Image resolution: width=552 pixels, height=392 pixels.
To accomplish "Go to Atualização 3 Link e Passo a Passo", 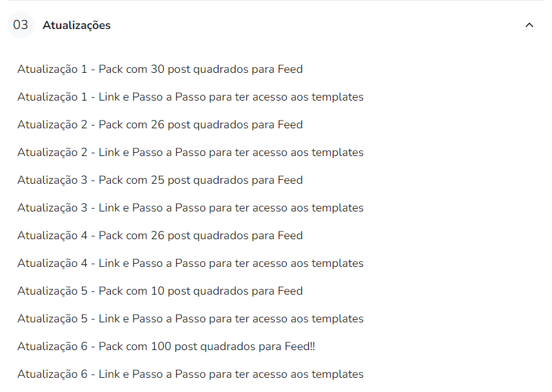I will pyautogui.click(x=190, y=208).
